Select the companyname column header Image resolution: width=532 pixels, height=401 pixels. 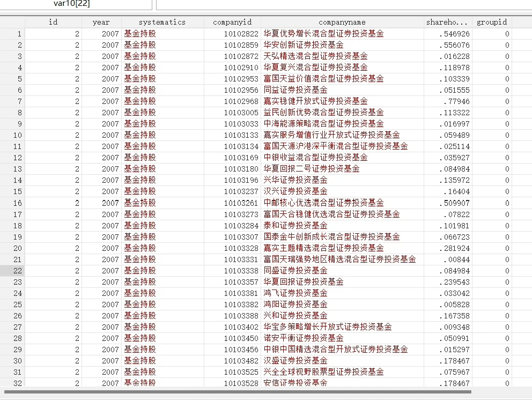tap(342, 22)
